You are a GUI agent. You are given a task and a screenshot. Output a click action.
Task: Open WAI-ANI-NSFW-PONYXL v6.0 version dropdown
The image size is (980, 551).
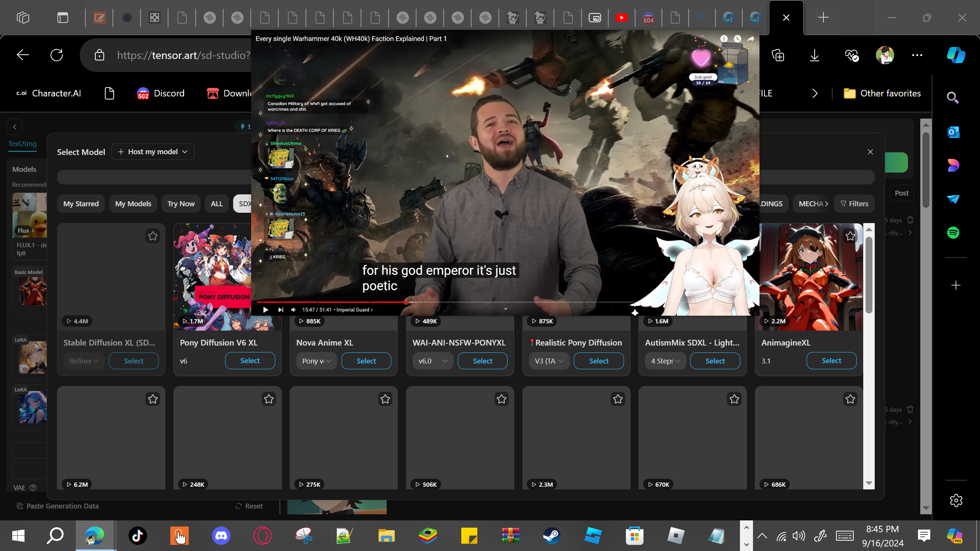tap(433, 361)
